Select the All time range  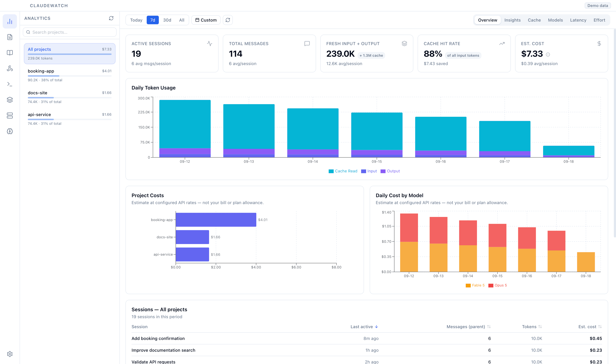pos(181,20)
